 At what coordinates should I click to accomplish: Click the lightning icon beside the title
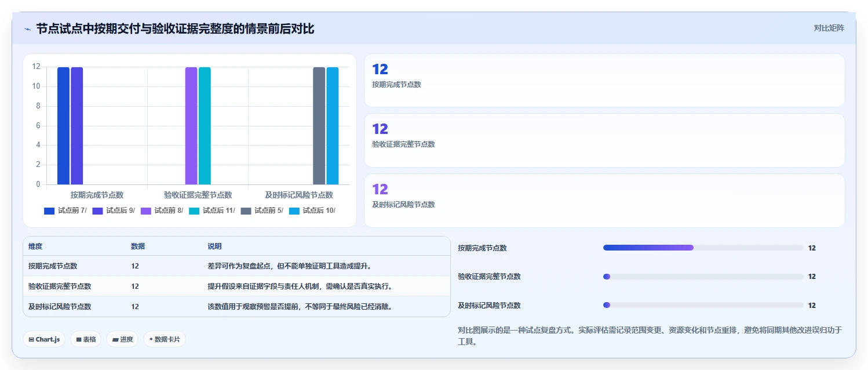[x=27, y=29]
